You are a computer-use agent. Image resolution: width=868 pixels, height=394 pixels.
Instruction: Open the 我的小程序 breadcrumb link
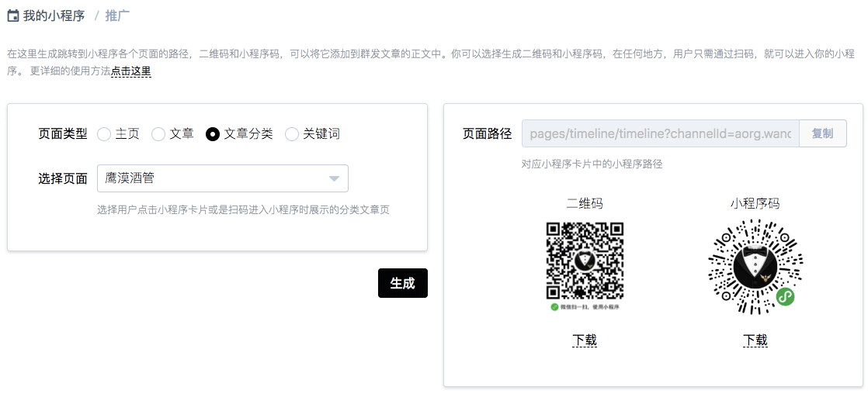[x=54, y=16]
